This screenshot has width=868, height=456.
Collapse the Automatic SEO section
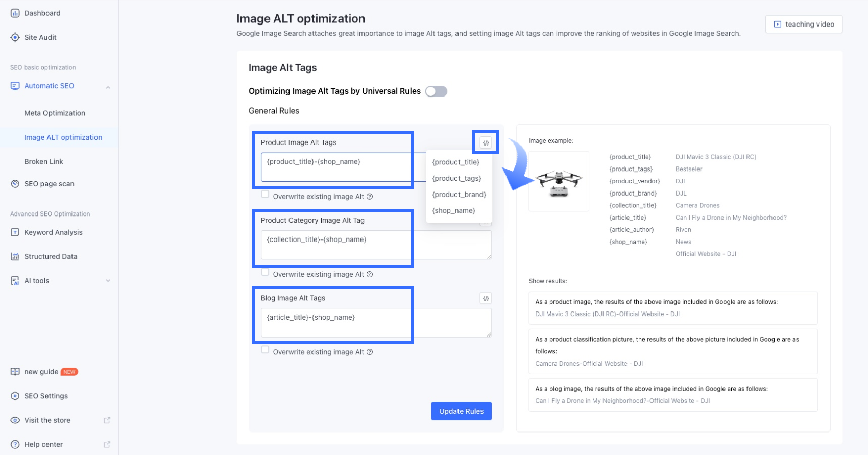[108, 87]
